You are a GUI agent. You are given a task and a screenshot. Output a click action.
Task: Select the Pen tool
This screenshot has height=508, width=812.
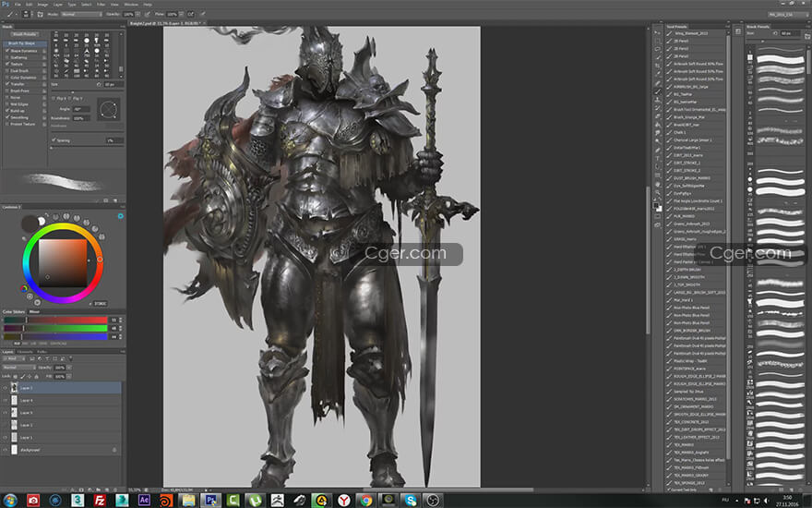point(658,150)
